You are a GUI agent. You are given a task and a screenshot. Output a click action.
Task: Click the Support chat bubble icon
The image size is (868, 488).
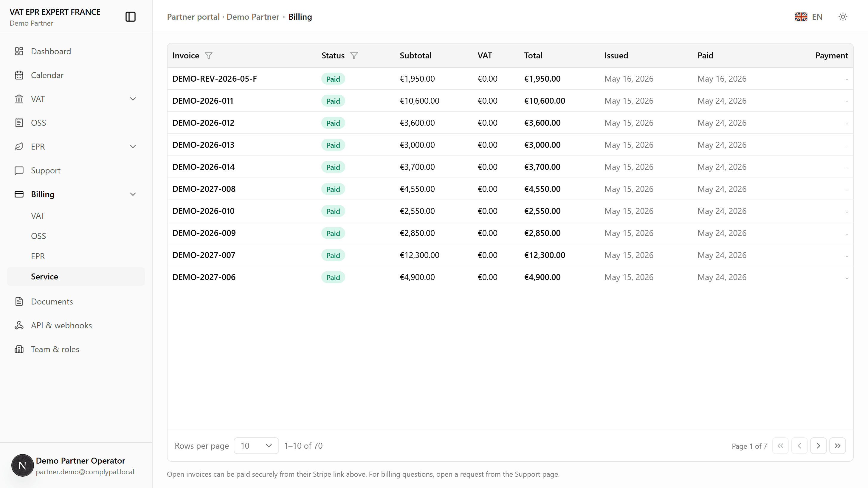point(19,170)
